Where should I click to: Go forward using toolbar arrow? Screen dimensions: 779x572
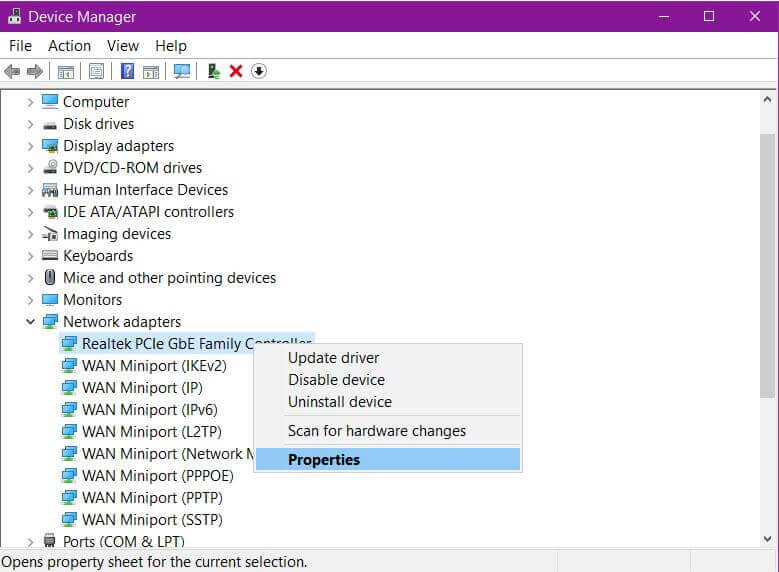click(x=35, y=72)
